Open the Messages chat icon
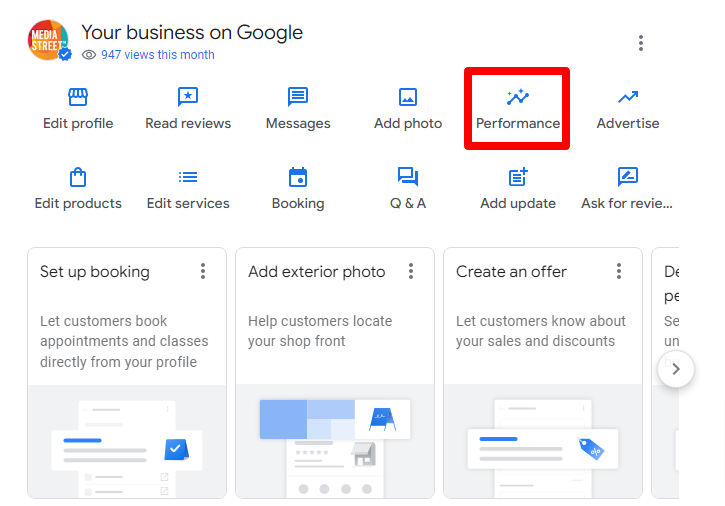The width and height of the screenshot is (725, 506). pyautogui.click(x=298, y=97)
